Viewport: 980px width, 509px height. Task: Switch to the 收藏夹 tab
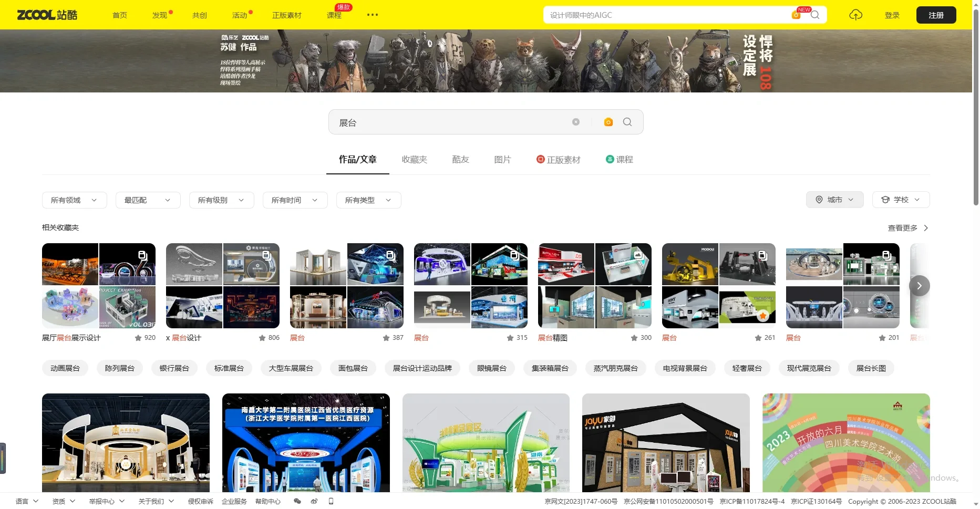point(414,159)
